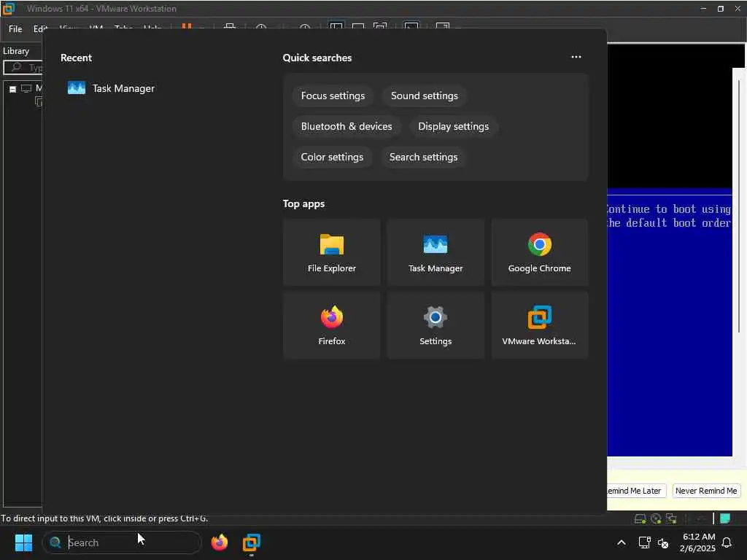
Task: Click the Top apps heading text
Action: (x=303, y=203)
